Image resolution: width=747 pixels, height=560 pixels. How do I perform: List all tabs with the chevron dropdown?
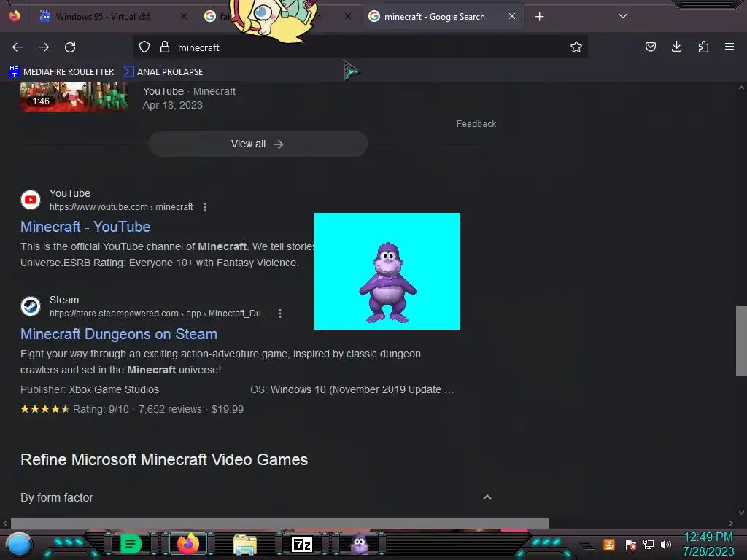pyautogui.click(x=623, y=16)
